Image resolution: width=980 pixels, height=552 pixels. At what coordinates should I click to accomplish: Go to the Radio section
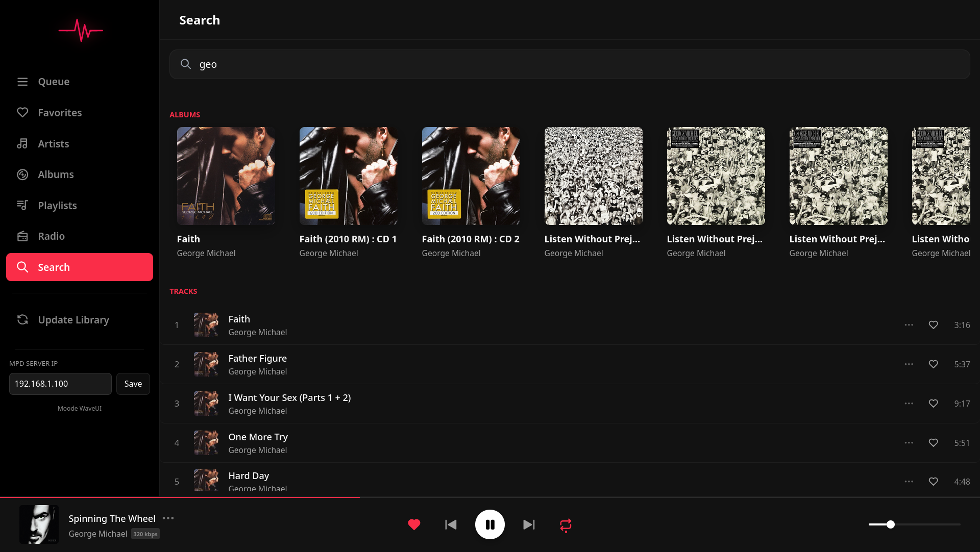[x=51, y=236]
